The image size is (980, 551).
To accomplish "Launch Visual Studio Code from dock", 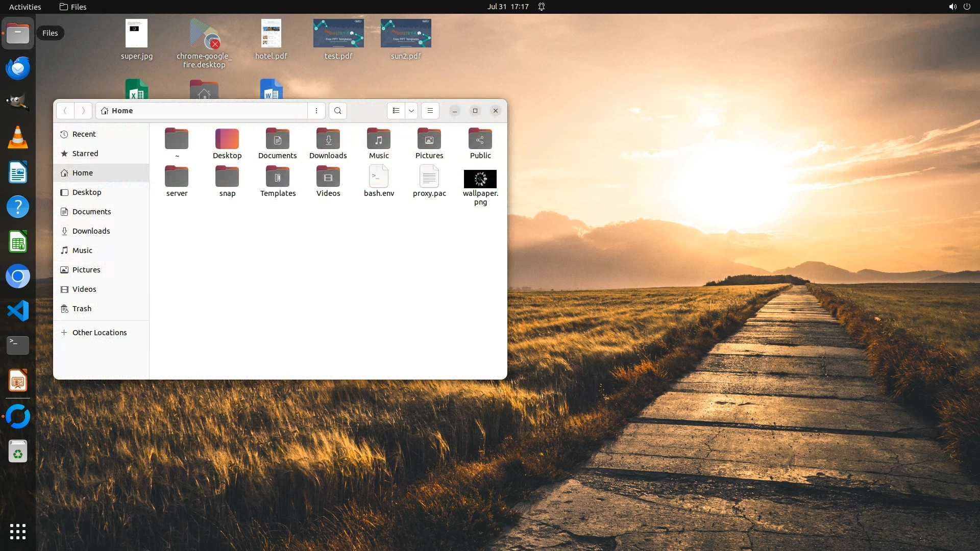I will click(18, 311).
